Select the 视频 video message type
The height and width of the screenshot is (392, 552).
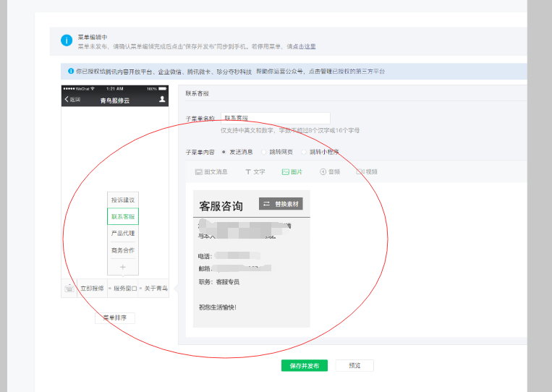point(367,171)
